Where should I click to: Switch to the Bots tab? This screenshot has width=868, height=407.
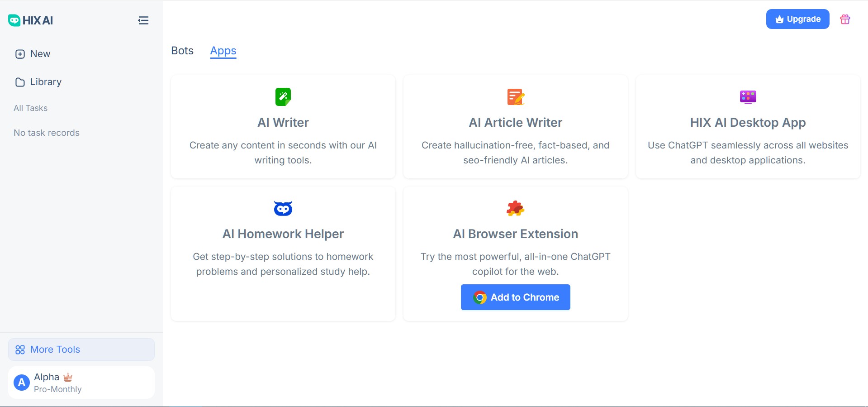pyautogui.click(x=182, y=51)
